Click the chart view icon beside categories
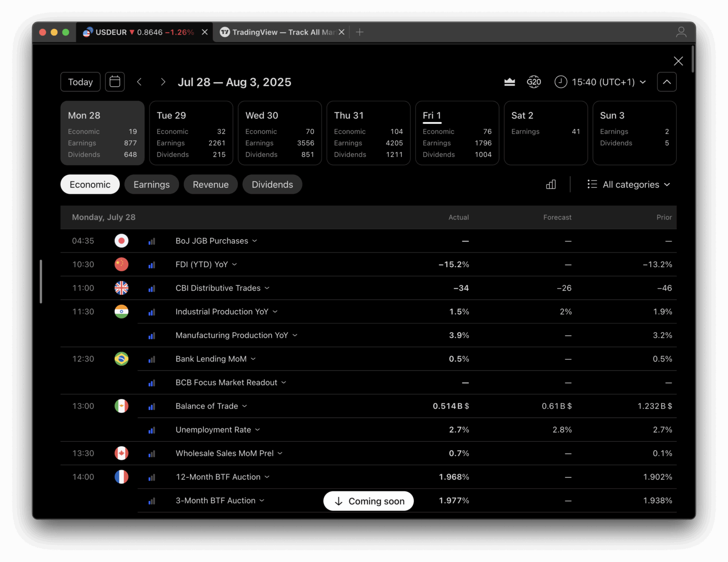728x562 pixels. [x=551, y=184]
